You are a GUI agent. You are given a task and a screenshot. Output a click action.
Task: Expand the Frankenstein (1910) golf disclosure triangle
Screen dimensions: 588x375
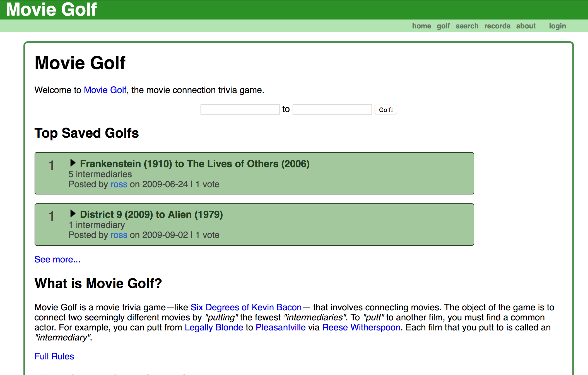73,163
